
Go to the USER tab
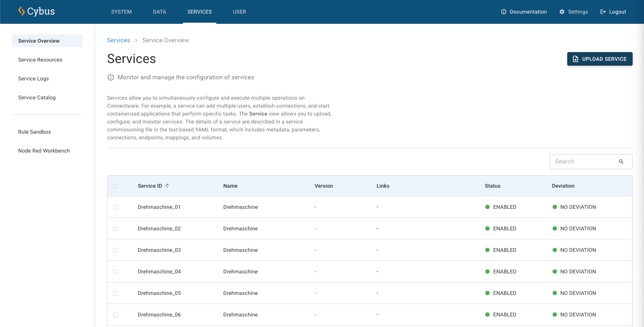pos(239,12)
